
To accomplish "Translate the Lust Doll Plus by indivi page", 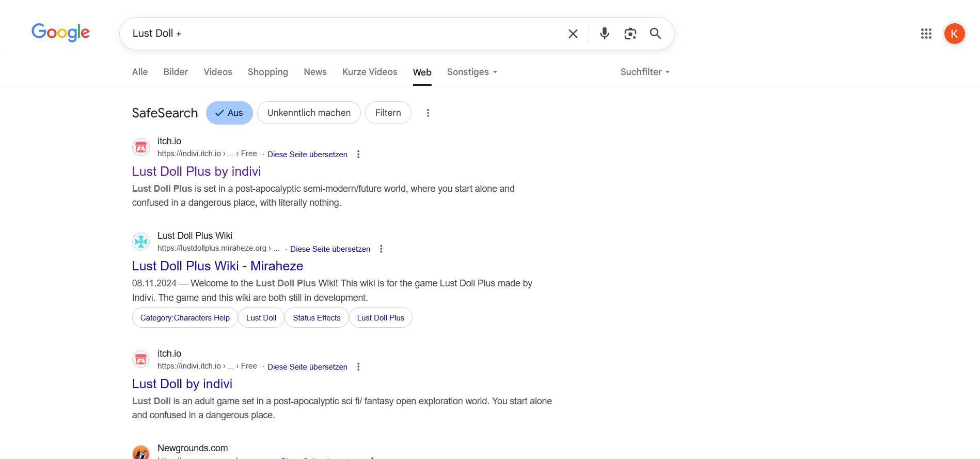I will point(307,155).
